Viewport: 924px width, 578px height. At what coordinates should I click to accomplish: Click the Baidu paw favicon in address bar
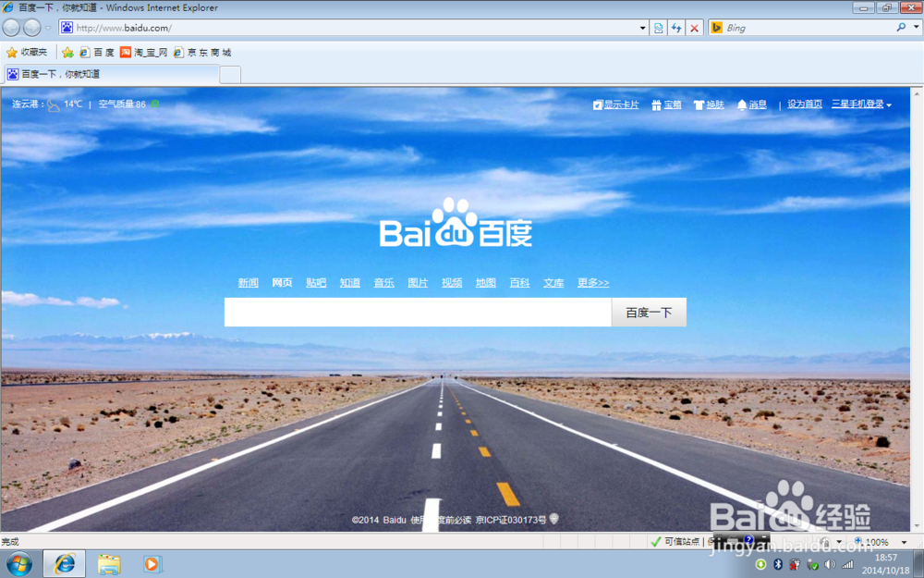67,28
